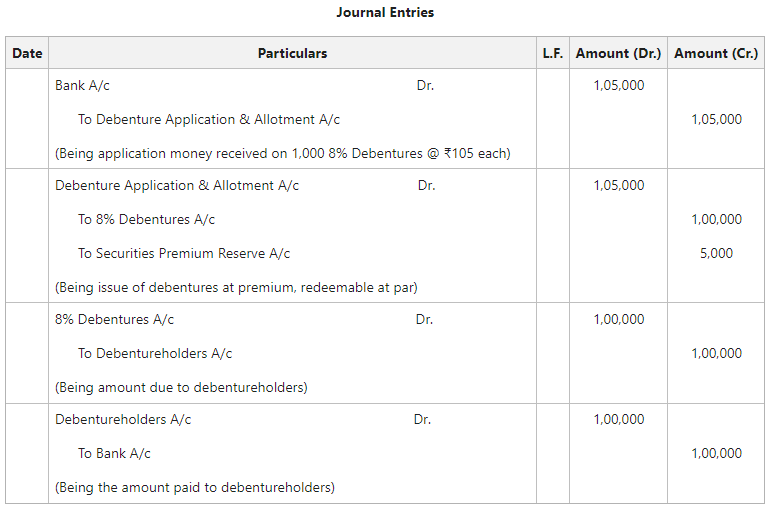Click the To Debentureholders A/c line
Viewport: 769px width, 509px height.
point(155,354)
